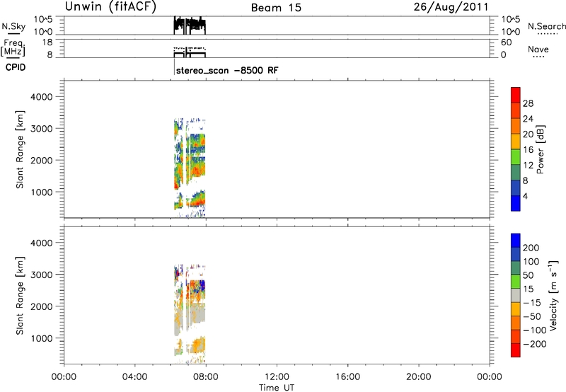Screen dimensions: 566x392
Task: Click the blue top segment of Velocity colorbar
Action: [x=516, y=241]
